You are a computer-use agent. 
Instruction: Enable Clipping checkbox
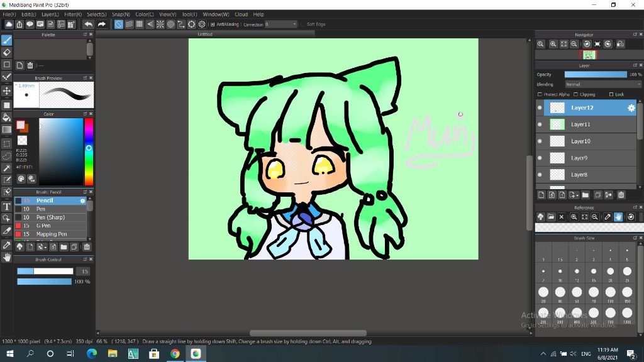coord(576,94)
